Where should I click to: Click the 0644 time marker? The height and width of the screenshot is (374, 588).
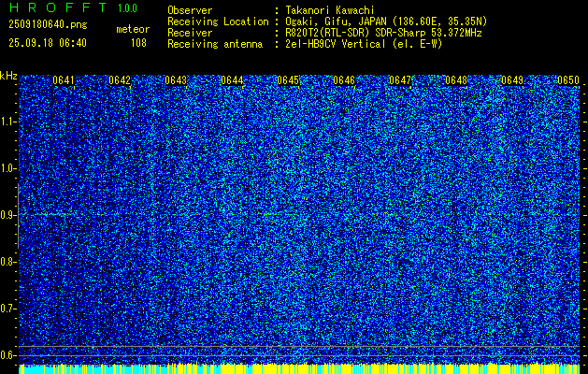coord(232,80)
